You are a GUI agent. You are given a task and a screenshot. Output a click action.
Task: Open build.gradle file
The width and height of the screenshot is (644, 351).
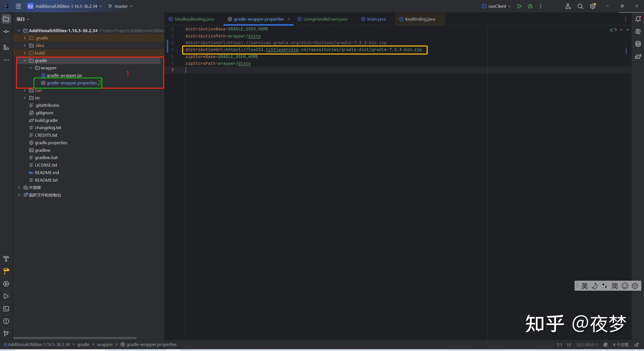46,120
